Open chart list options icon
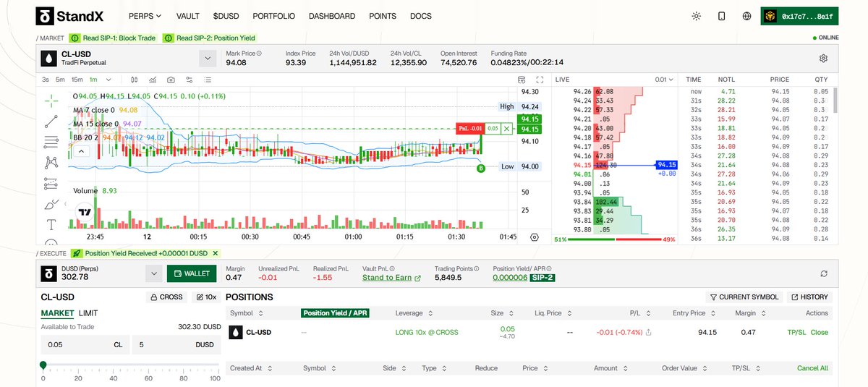868x387 pixels. pyautogui.click(x=208, y=80)
